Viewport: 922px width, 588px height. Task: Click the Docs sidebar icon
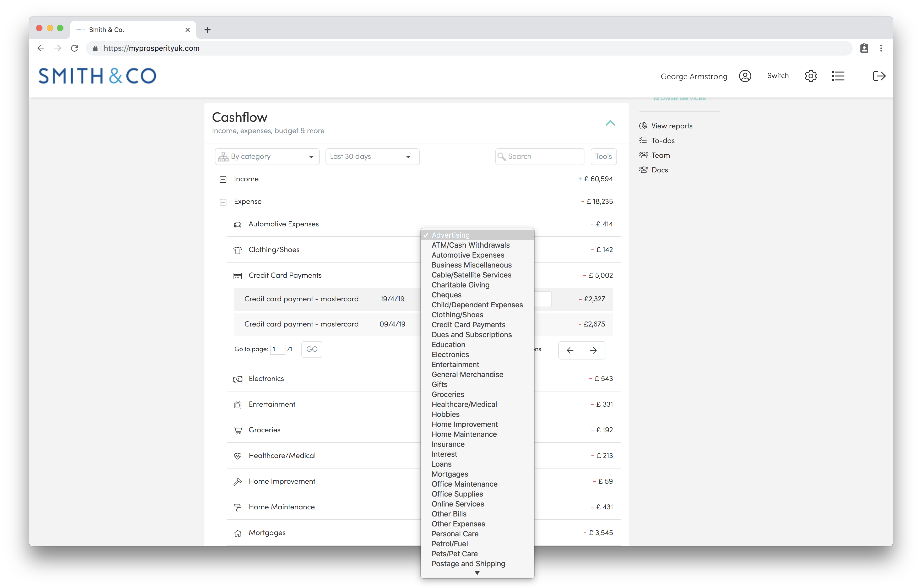click(644, 169)
